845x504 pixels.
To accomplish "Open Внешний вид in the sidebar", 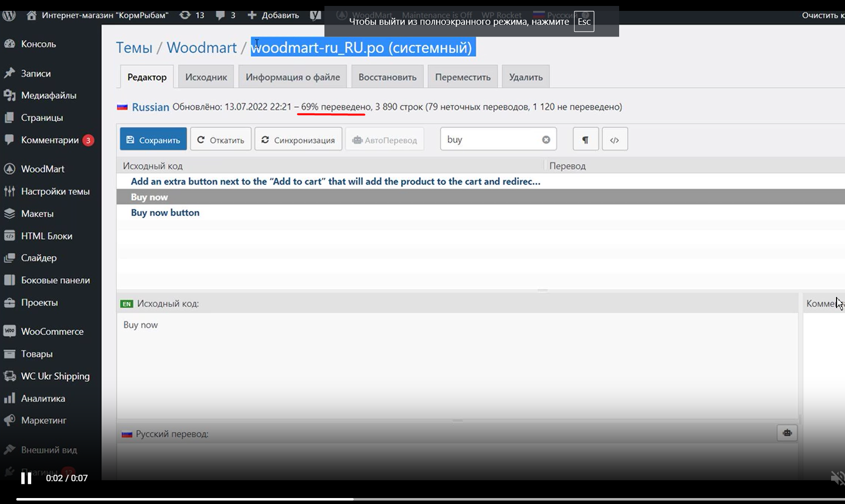I will click(x=49, y=450).
